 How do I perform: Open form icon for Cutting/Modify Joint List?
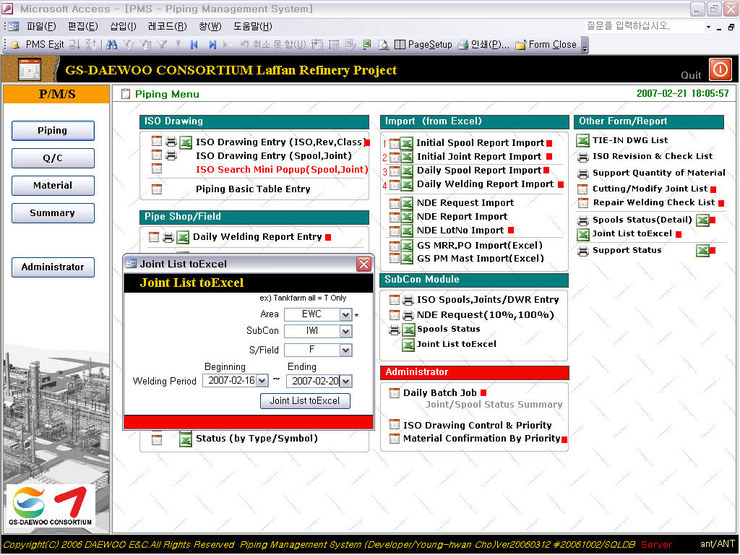tap(583, 189)
